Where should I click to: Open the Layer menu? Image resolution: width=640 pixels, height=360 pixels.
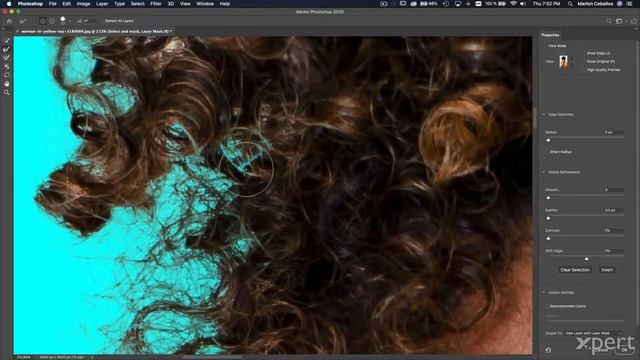102,4
